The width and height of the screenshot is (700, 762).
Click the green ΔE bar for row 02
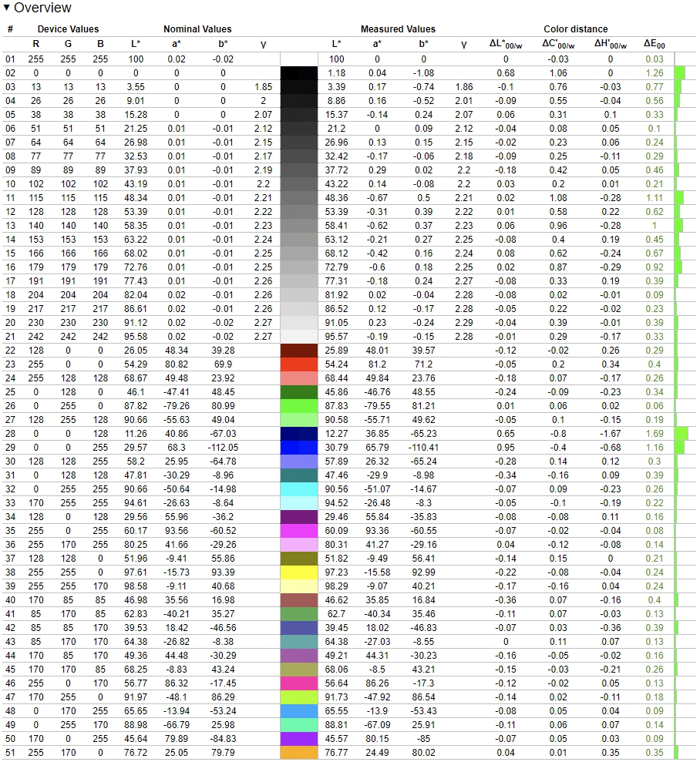pyautogui.click(x=680, y=73)
